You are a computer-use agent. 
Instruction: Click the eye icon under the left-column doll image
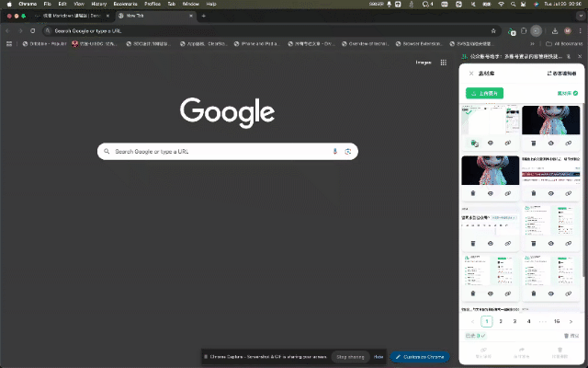pyautogui.click(x=491, y=193)
